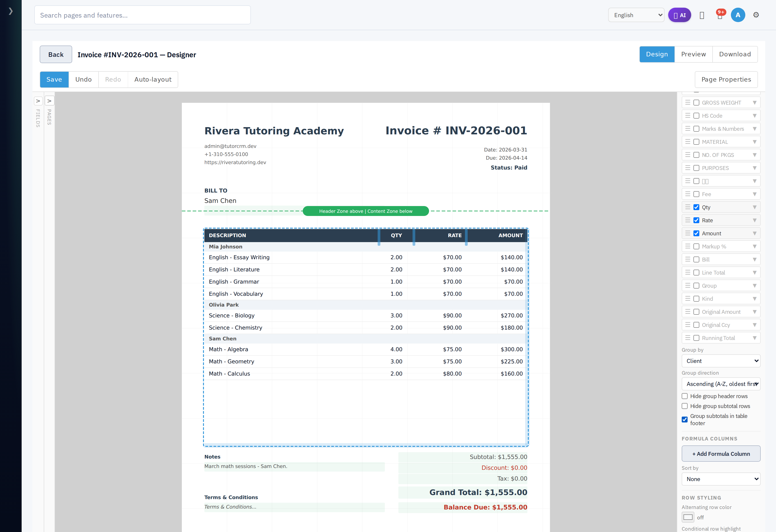Grab the drag handle for PURPOSES row
776x532 pixels.
(x=688, y=168)
